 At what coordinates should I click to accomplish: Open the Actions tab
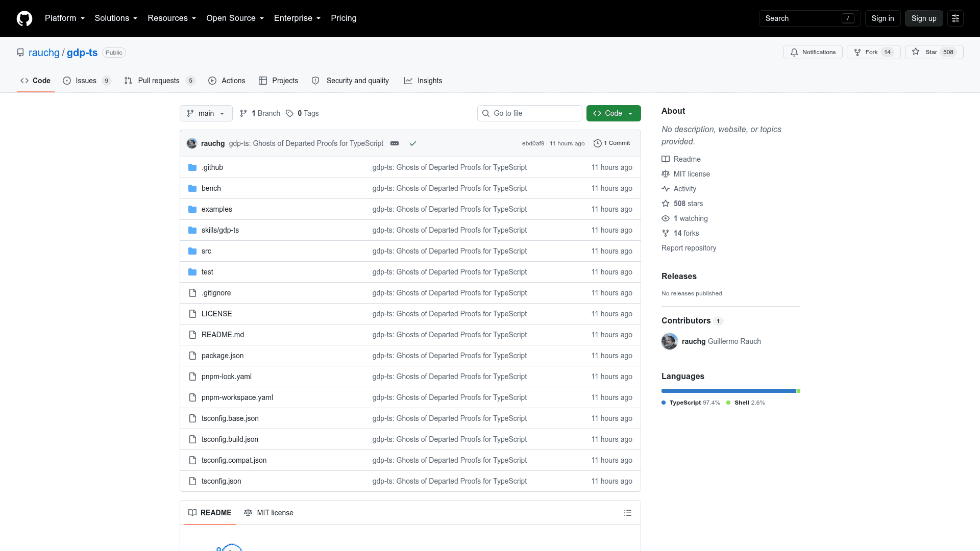[227, 81]
